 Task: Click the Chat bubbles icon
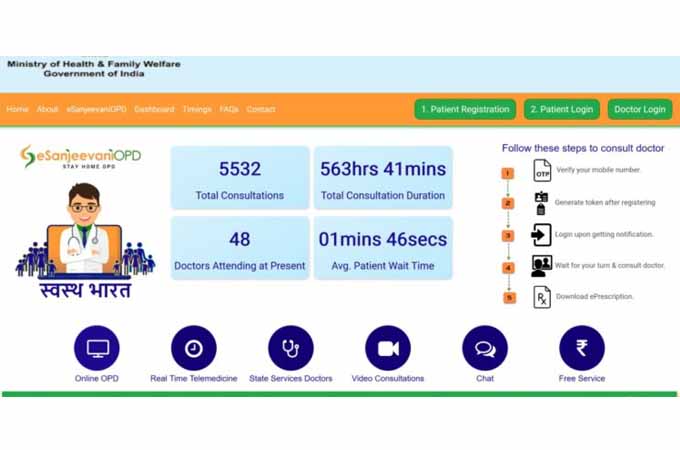tap(485, 348)
